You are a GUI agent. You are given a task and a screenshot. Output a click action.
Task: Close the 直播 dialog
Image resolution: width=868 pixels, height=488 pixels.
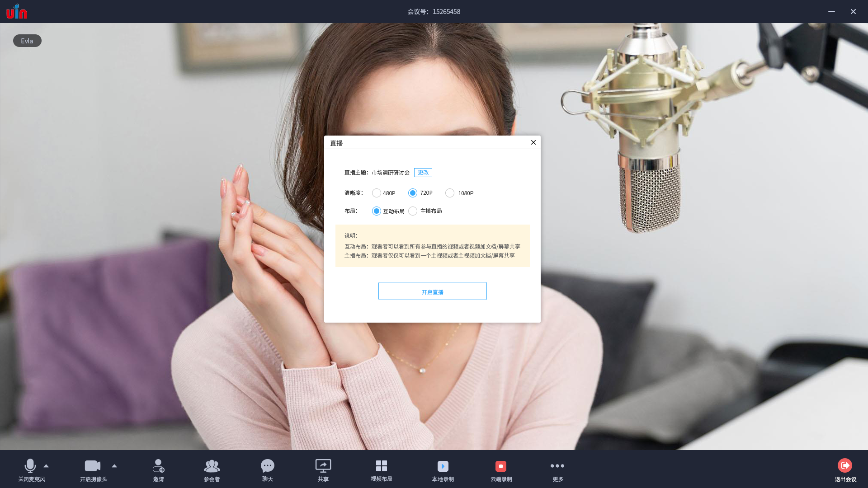(x=533, y=142)
